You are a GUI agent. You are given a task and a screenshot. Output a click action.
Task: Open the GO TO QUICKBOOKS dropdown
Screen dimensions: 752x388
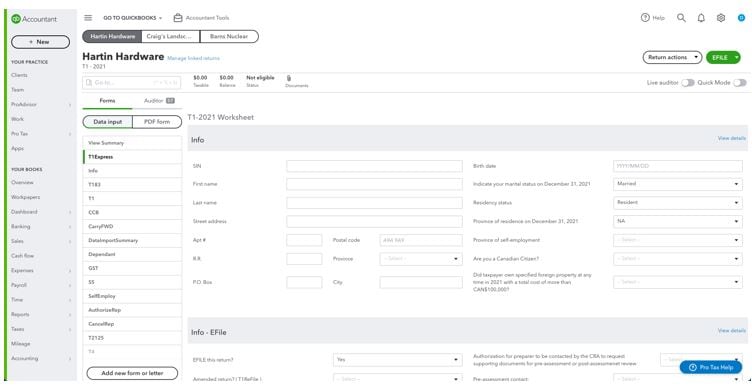132,18
